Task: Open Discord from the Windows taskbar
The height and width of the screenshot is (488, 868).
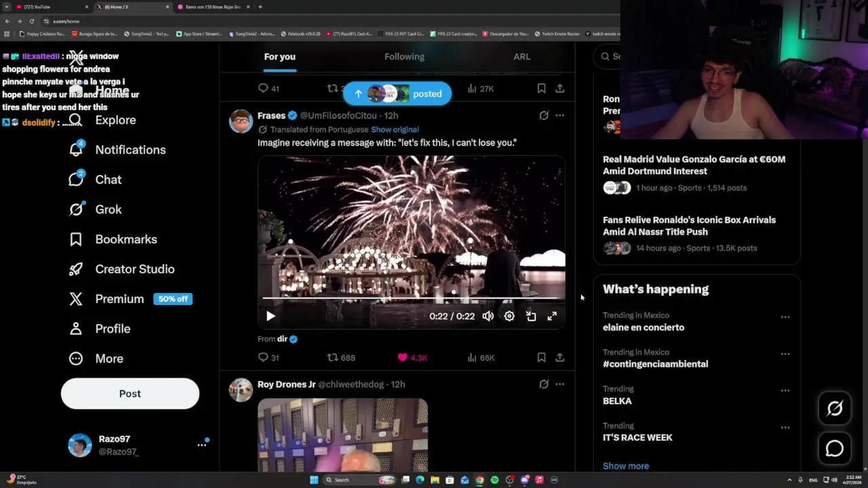Action: pyautogui.click(x=524, y=480)
